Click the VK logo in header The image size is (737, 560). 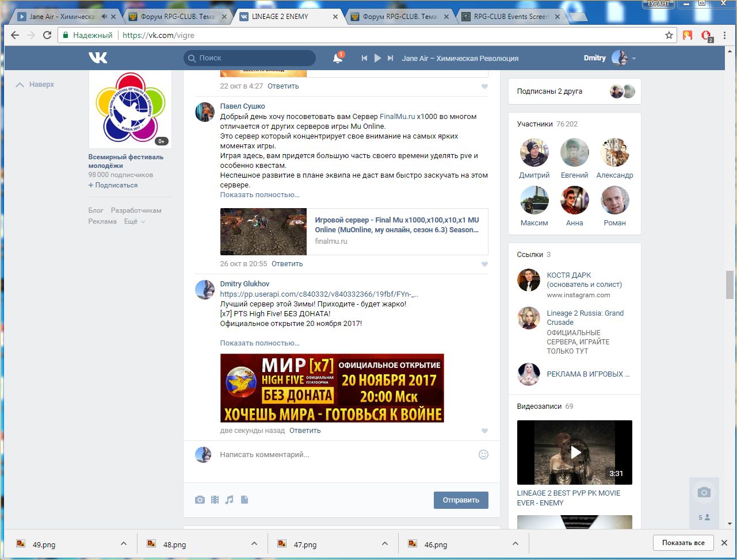coord(98,57)
